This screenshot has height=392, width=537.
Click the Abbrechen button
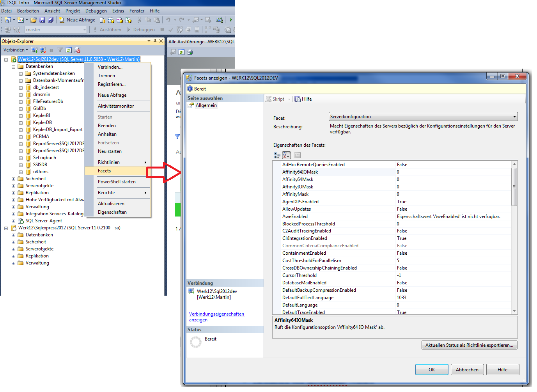pyautogui.click(x=467, y=370)
